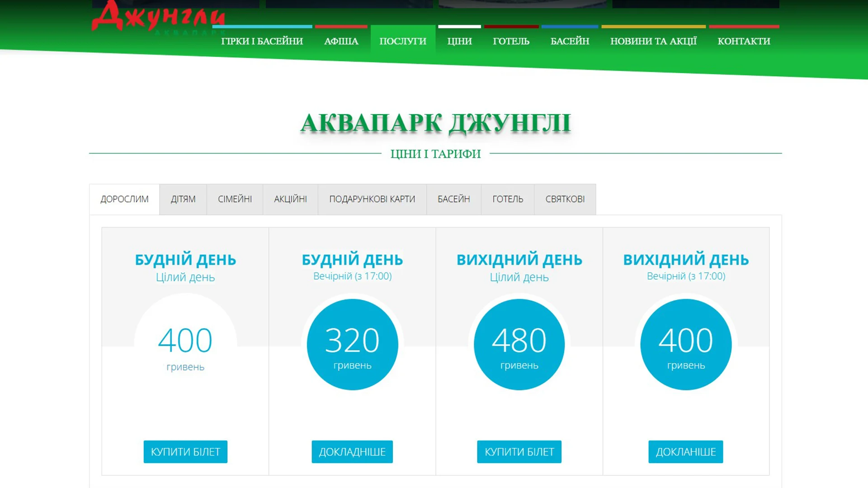Select the СІМЕЙНІ tab
The image size is (868, 488).
point(235,199)
